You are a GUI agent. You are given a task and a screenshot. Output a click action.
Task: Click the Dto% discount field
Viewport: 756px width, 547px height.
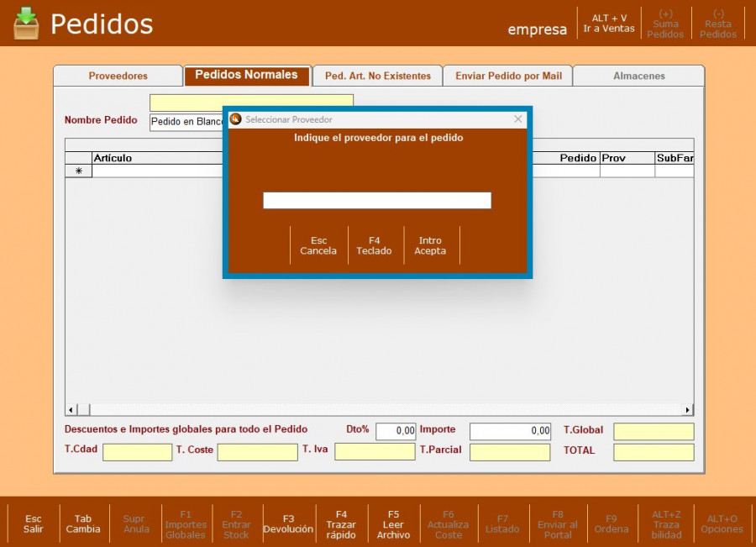[x=396, y=431]
